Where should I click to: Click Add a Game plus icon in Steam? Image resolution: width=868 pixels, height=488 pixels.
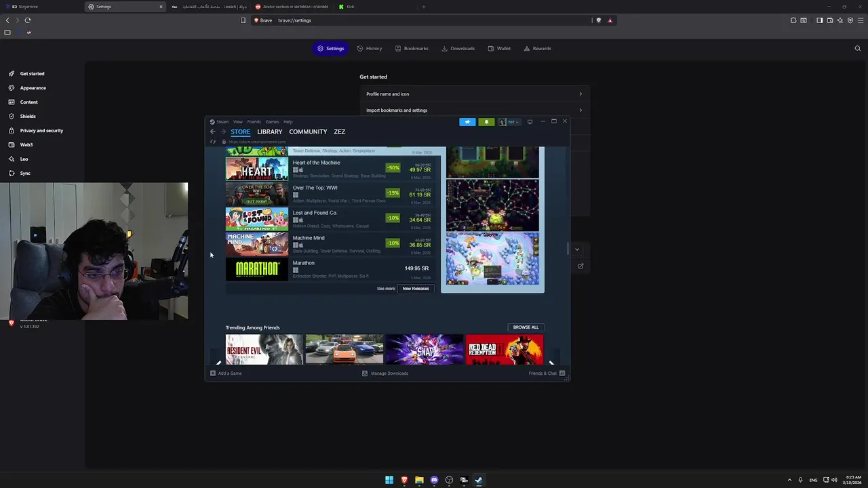pyautogui.click(x=213, y=373)
